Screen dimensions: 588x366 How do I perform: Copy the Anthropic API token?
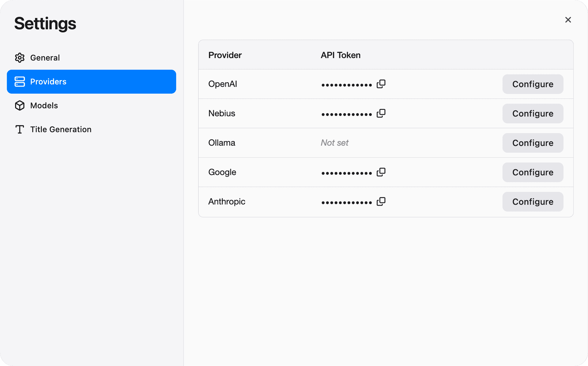[x=381, y=201]
